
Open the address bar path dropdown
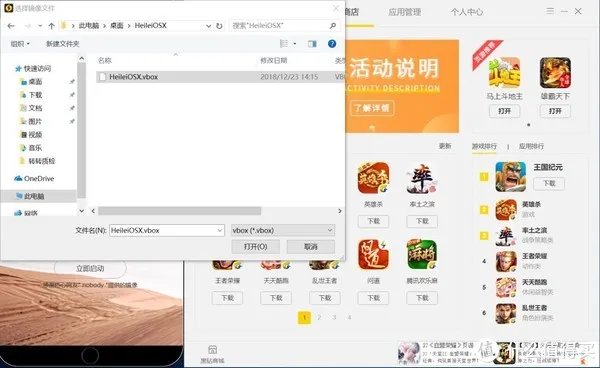tap(209, 26)
